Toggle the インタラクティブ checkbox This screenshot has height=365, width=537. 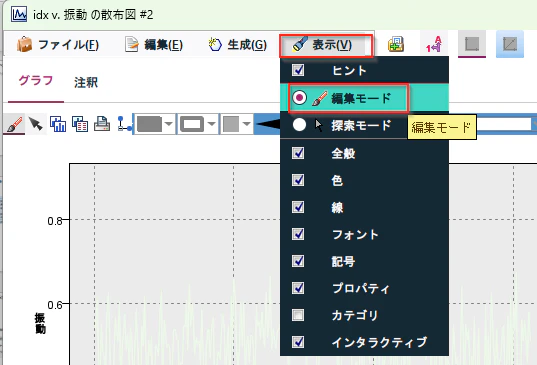[x=298, y=342]
